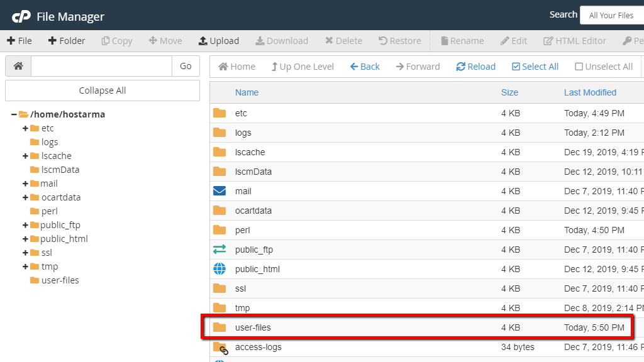Check Select All files

click(x=535, y=67)
